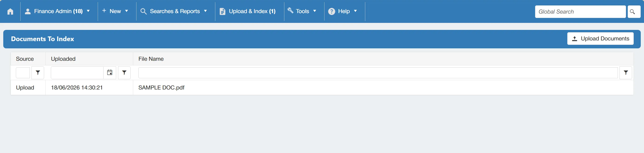The height and width of the screenshot is (153, 644).
Task: Click the document icon beside Upload & Index
Action: (x=222, y=11)
